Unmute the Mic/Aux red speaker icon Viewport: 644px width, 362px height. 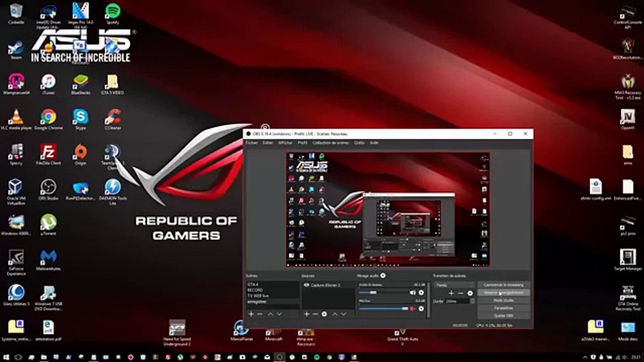click(x=413, y=309)
